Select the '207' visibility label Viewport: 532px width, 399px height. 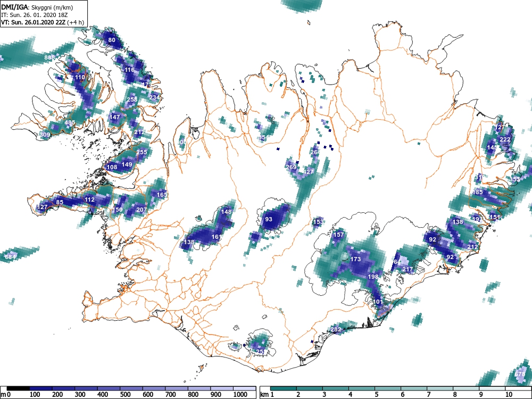point(142,210)
